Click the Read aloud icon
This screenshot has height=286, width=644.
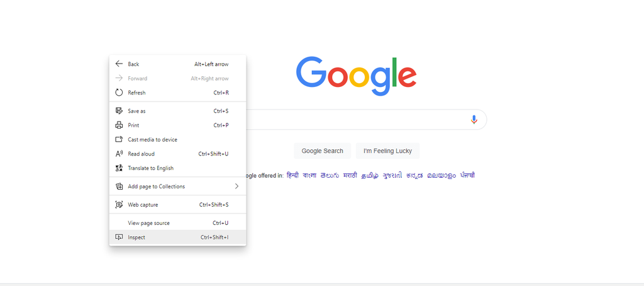tap(119, 154)
